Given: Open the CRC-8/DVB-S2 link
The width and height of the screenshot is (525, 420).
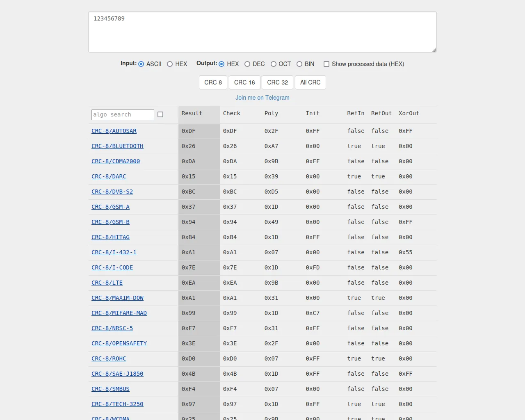Looking at the screenshot, I should point(112,192).
